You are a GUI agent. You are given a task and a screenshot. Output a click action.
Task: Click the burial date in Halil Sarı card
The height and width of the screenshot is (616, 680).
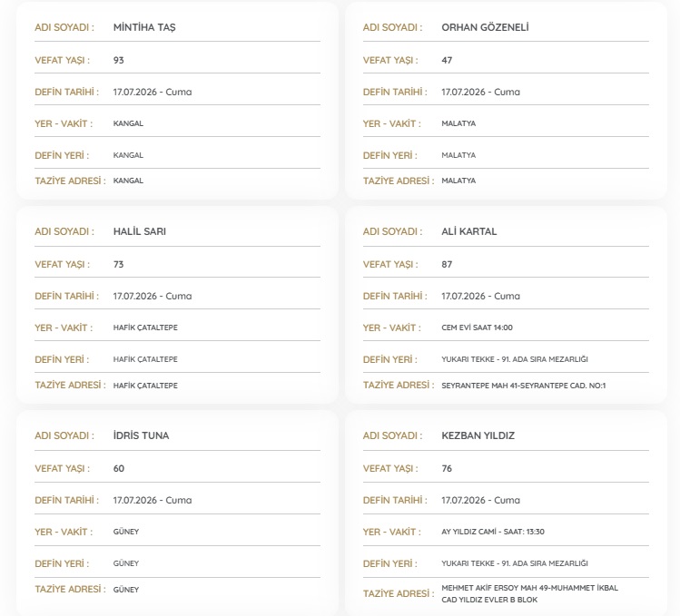[153, 296]
